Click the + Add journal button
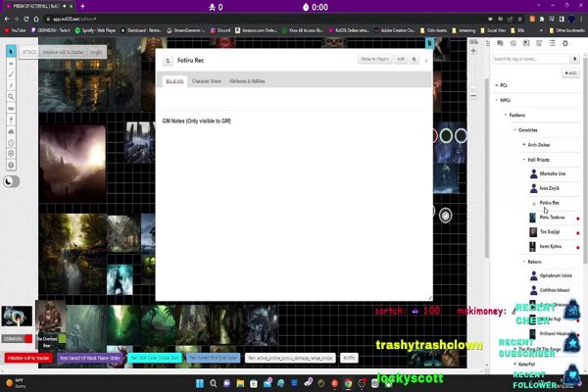Image resolution: width=588 pixels, height=392 pixels. [570, 73]
